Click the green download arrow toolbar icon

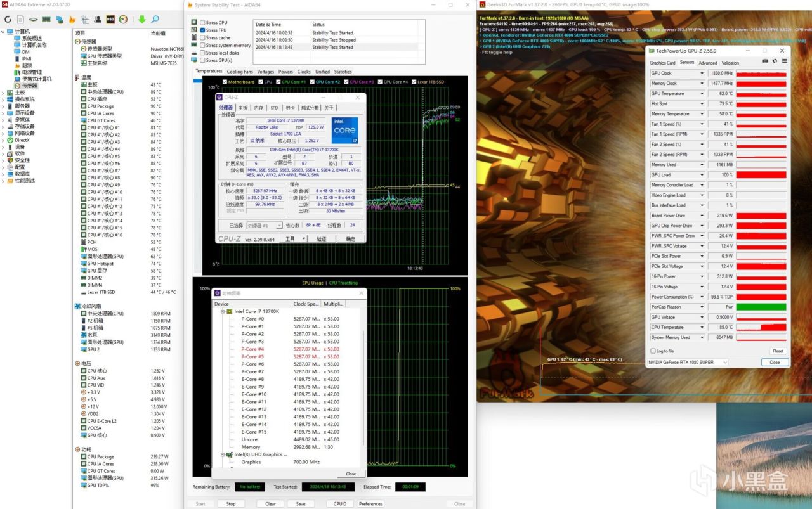click(142, 20)
